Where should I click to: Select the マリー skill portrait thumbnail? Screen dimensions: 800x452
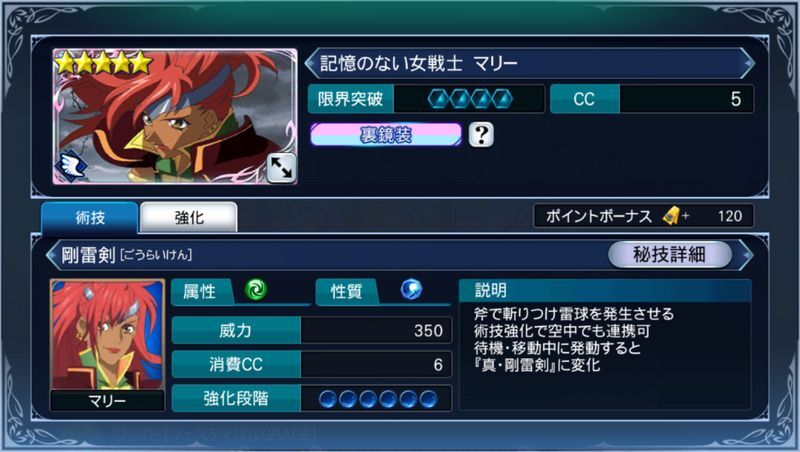(107, 344)
